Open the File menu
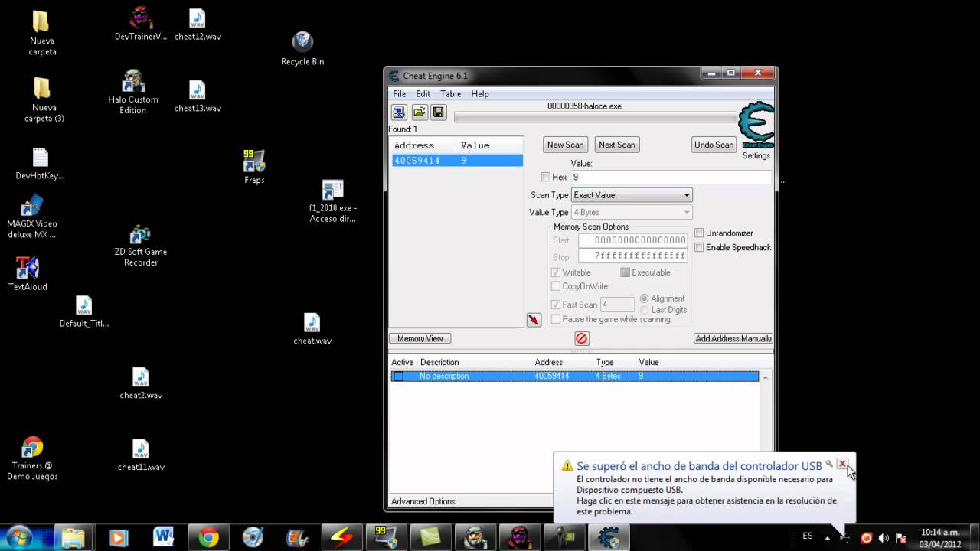 point(400,93)
